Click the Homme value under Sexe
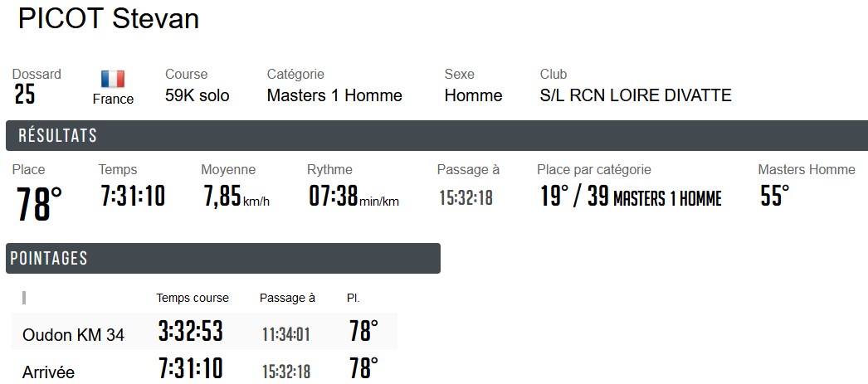Image resolution: width=868 pixels, height=384 pixels. tap(473, 95)
